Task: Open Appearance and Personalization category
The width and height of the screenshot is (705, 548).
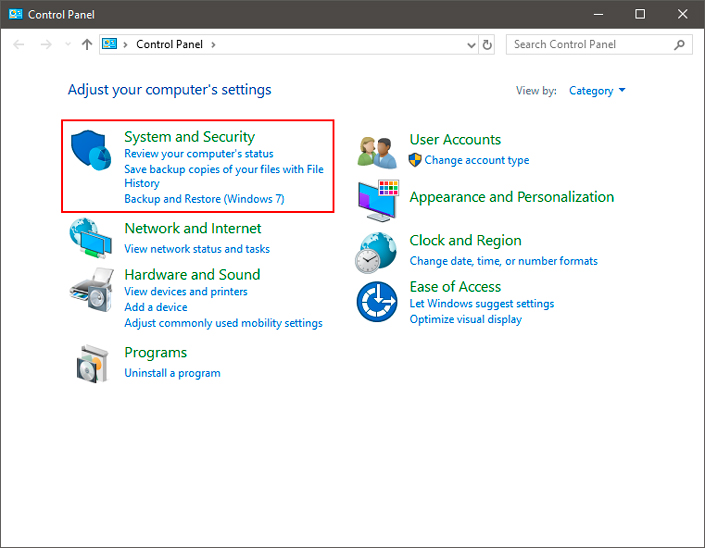Action: [512, 197]
